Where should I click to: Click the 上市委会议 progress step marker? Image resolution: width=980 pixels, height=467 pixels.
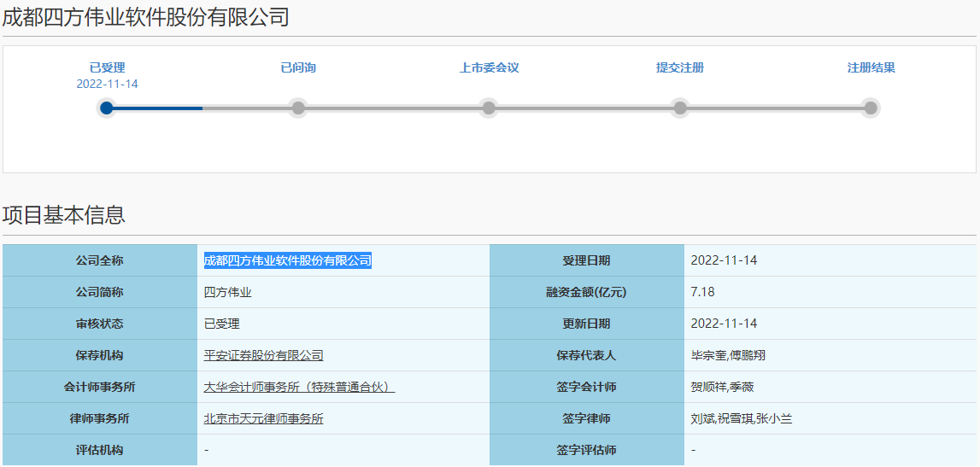pos(489,108)
